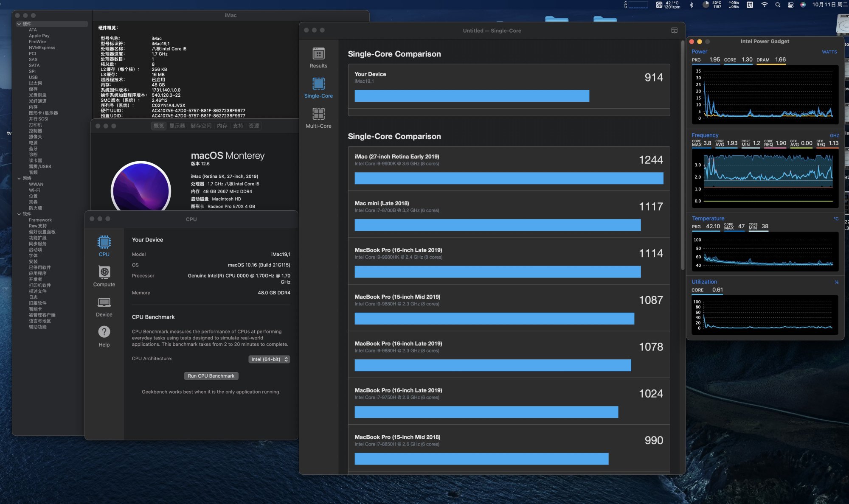Select the Multi-Core comparison icon
Image resolution: width=849 pixels, height=504 pixels.
pyautogui.click(x=318, y=115)
